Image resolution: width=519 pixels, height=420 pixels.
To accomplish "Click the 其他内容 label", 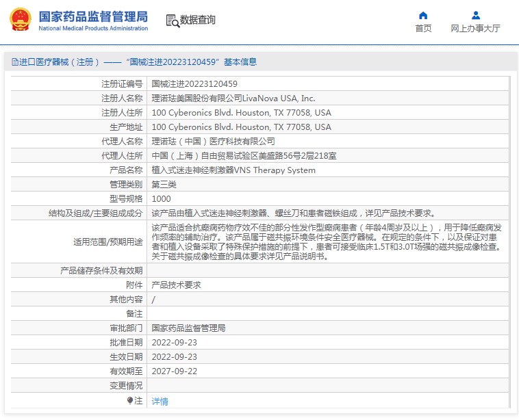I will click(126, 300).
